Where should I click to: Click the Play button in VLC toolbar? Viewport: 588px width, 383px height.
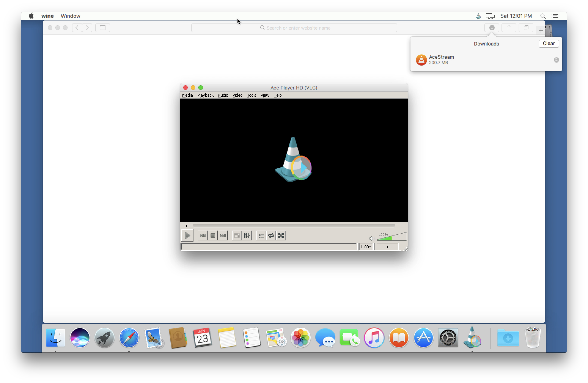click(x=187, y=235)
